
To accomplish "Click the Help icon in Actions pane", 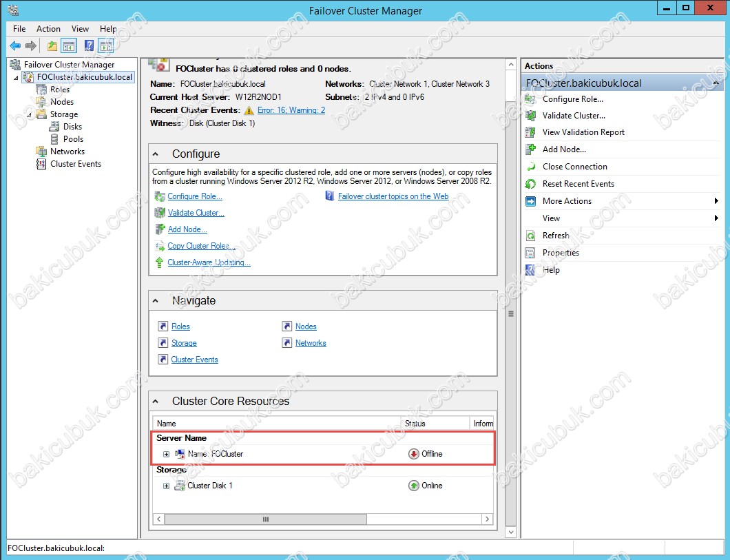I will (x=530, y=270).
